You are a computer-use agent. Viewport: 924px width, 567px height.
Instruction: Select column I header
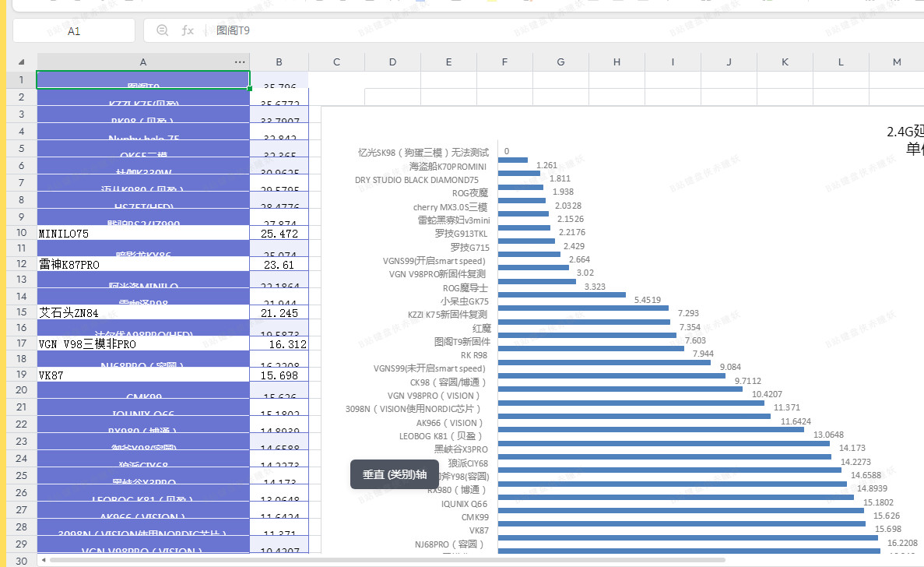673,62
